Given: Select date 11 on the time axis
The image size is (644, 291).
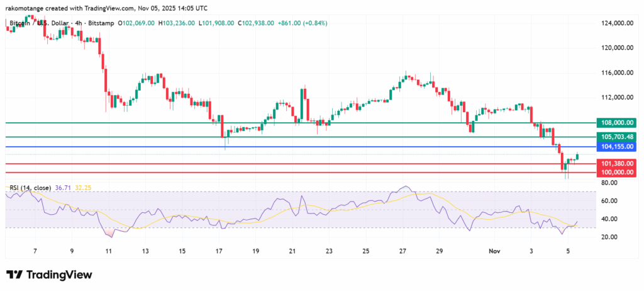Looking at the screenshot, I should click(x=109, y=251).
